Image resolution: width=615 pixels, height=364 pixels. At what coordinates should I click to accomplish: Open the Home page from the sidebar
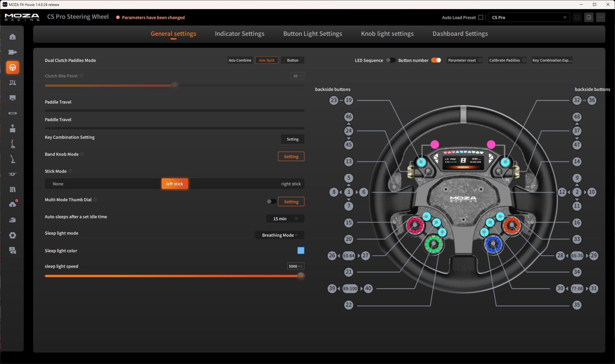12,37
